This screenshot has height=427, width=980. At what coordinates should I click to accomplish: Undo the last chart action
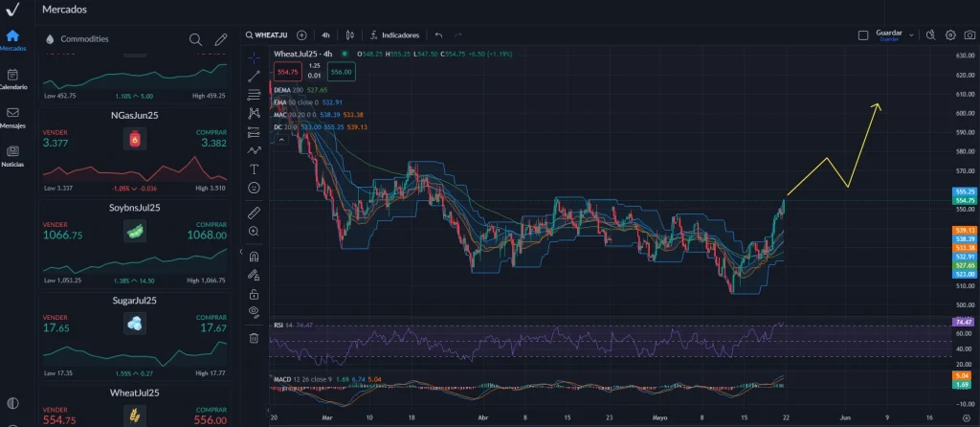[x=438, y=35]
